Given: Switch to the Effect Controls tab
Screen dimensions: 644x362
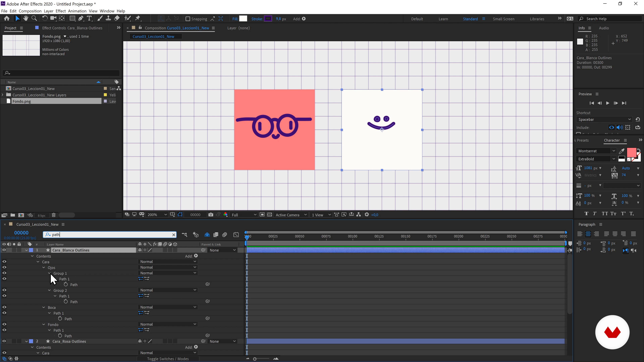Looking at the screenshot, I should [72, 28].
